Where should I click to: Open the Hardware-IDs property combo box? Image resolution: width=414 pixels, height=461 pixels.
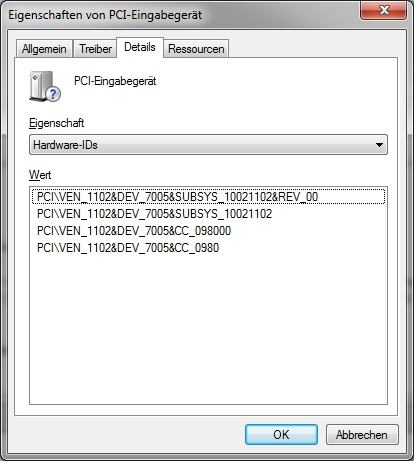click(208, 145)
